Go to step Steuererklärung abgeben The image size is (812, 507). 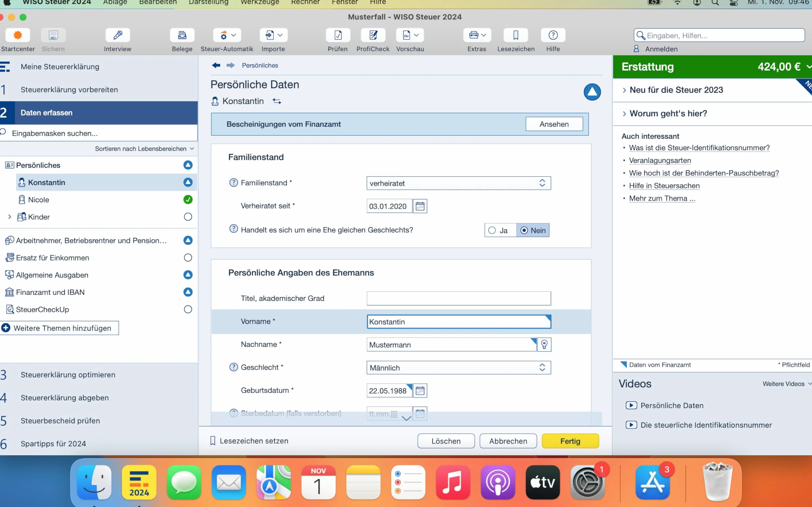pyautogui.click(x=99, y=398)
